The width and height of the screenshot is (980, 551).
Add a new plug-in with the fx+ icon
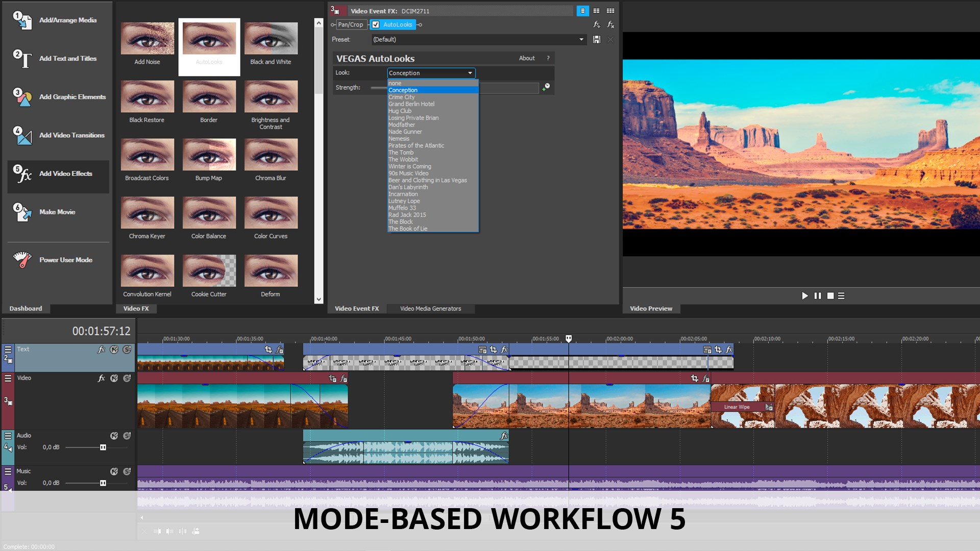click(596, 24)
